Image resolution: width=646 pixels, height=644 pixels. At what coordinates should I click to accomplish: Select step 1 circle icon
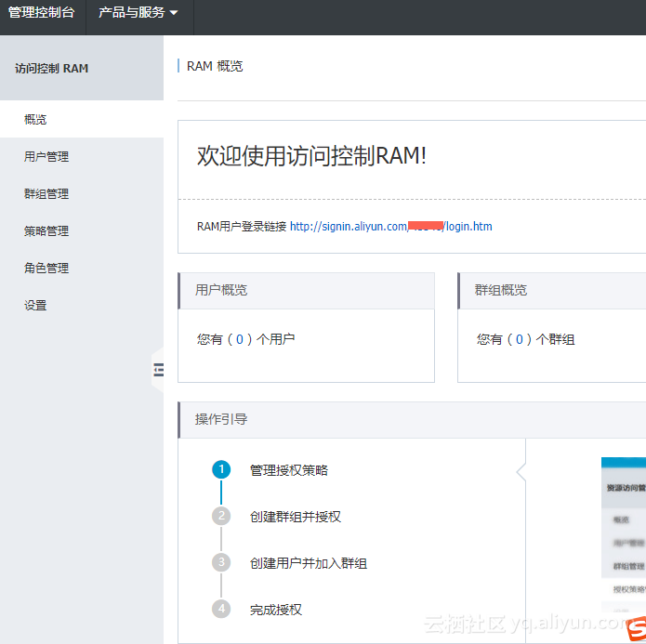point(221,469)
